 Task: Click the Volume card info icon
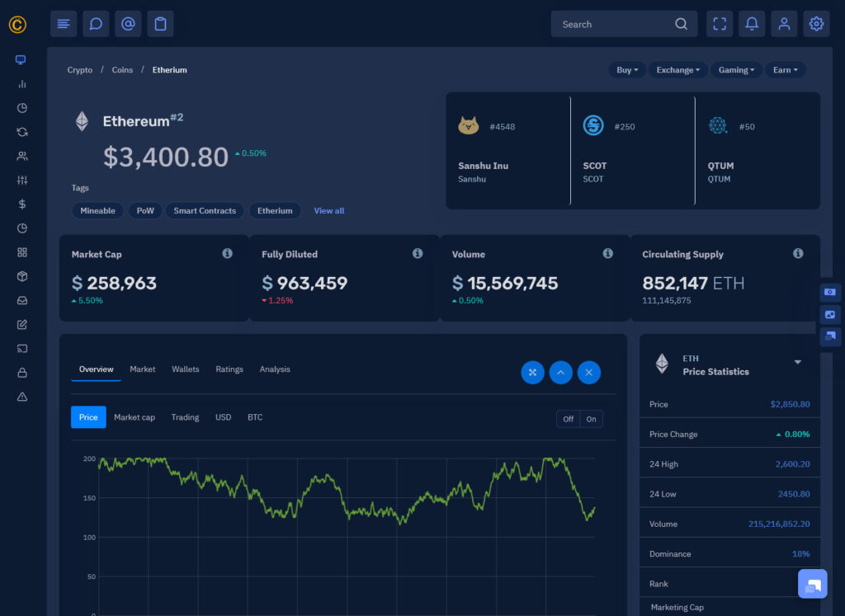click(x=608, y=253)
